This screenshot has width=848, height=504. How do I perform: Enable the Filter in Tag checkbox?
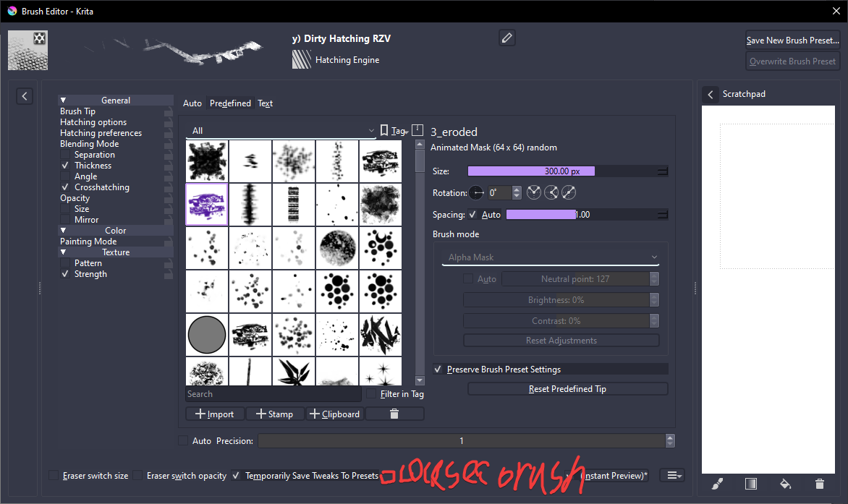(371, 394)
